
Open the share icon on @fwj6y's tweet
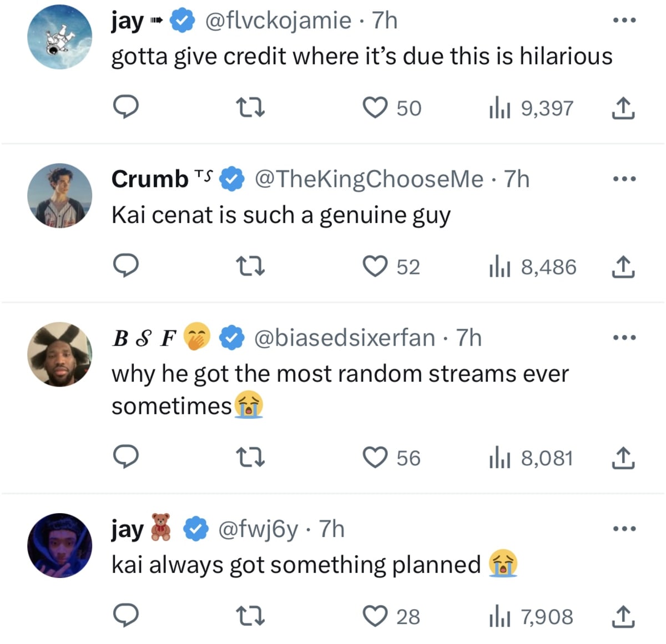tap(624, 616)
